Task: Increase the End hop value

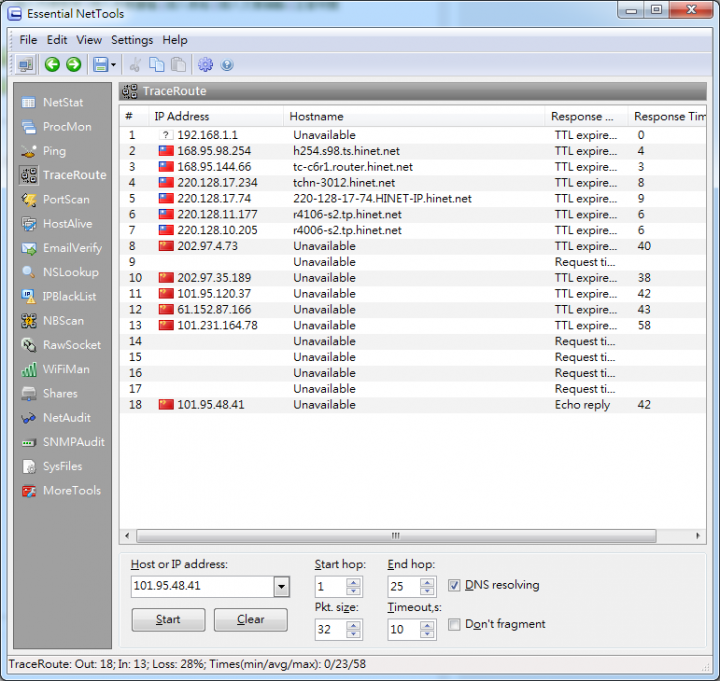Action: point(427,582)
